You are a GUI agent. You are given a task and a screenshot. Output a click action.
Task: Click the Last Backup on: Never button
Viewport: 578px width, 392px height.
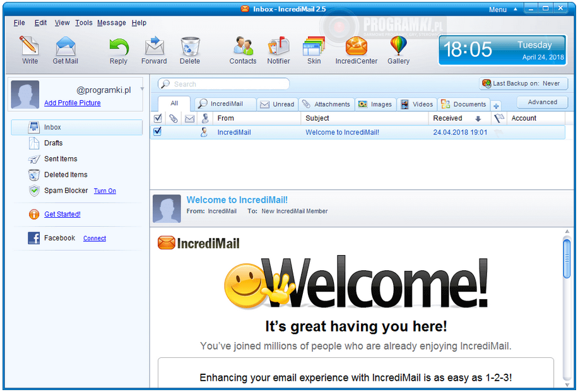pyautogui.click(x=524, y=84)
